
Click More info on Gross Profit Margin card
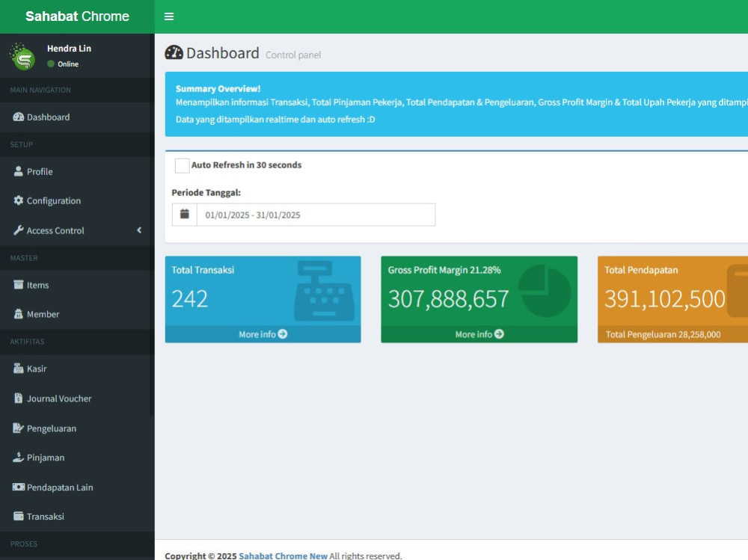(479, 334)
